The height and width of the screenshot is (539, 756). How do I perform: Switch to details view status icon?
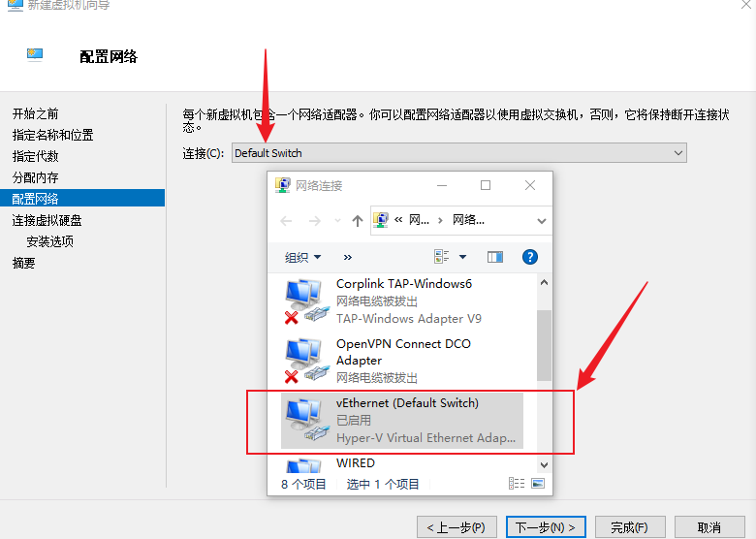coord(517,483)
